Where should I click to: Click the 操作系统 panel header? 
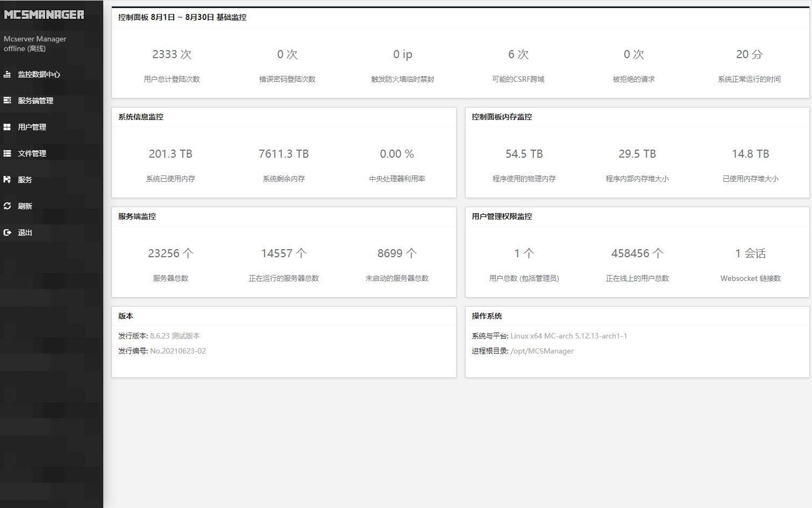(487, 316)
